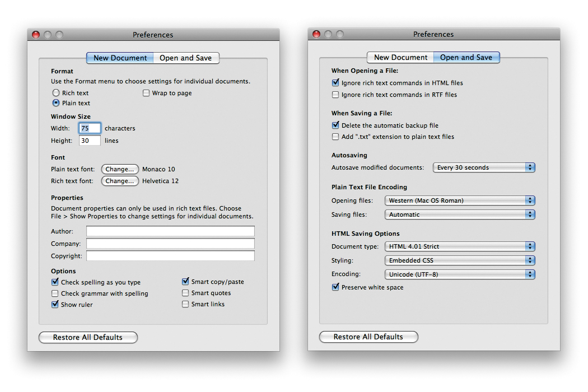Click Change button for Plain text font

(120, 169)
